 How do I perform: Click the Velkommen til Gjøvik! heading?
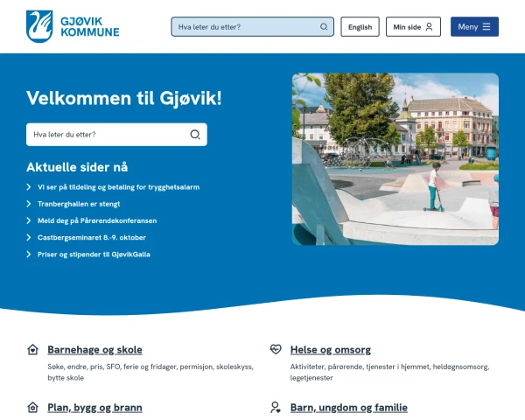point(124,98)
